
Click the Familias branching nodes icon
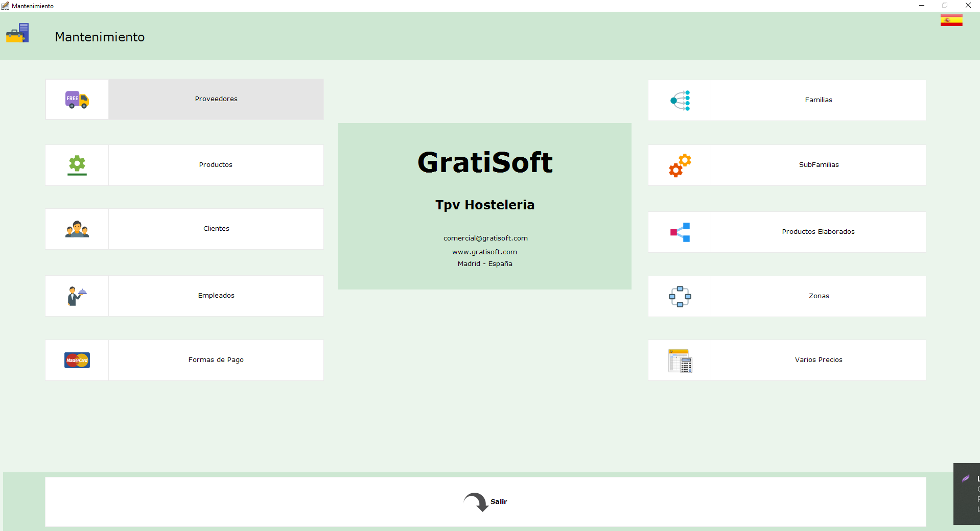click(x=680, y=101)
